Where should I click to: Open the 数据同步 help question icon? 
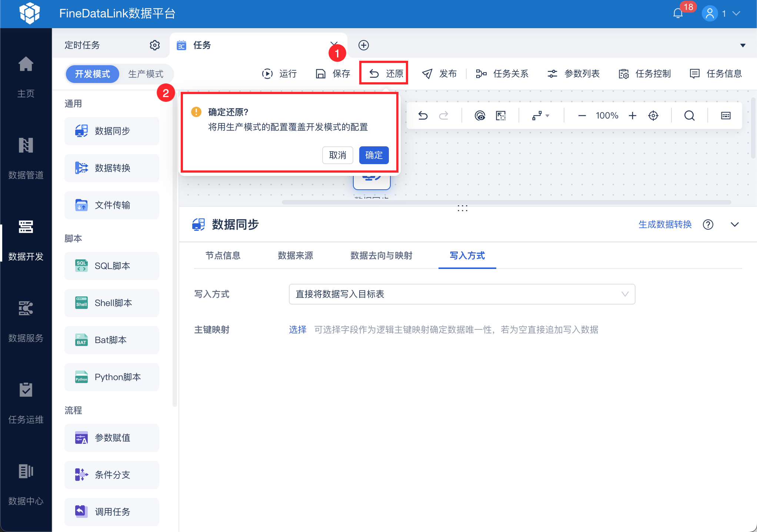(x=708, y=225)
